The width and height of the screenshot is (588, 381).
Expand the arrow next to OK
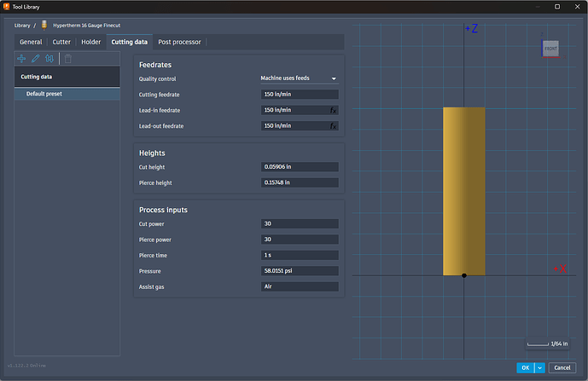(x=539, y=367)
